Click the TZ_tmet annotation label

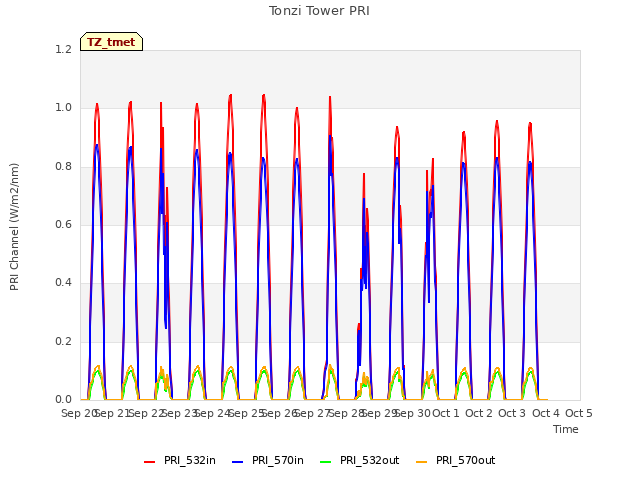(111, 42)
